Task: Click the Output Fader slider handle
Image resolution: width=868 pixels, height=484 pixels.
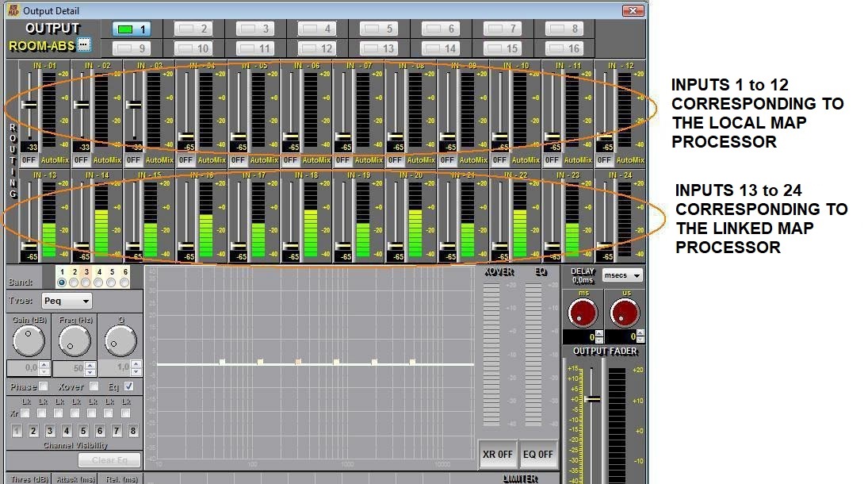Action: pyautogui.click(x=591, y=398)
